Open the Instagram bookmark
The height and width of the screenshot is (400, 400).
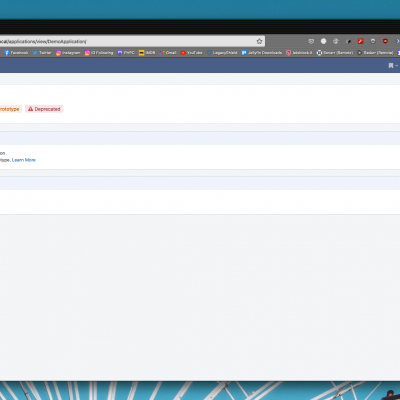tap(68, 53)
